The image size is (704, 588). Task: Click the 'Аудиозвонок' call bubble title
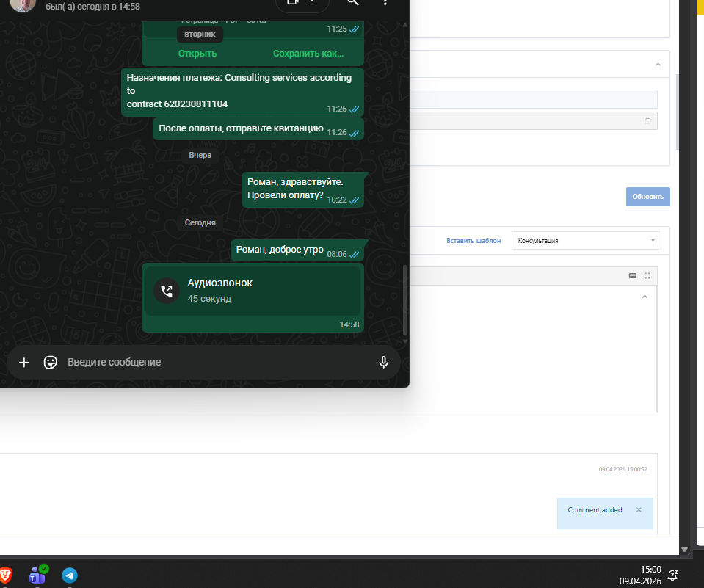(219, 283)
